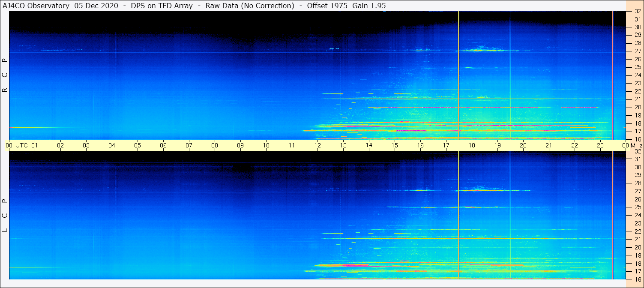Click the 12 hour label on time axis
The image size is (644, 288).
pos(318,145)
